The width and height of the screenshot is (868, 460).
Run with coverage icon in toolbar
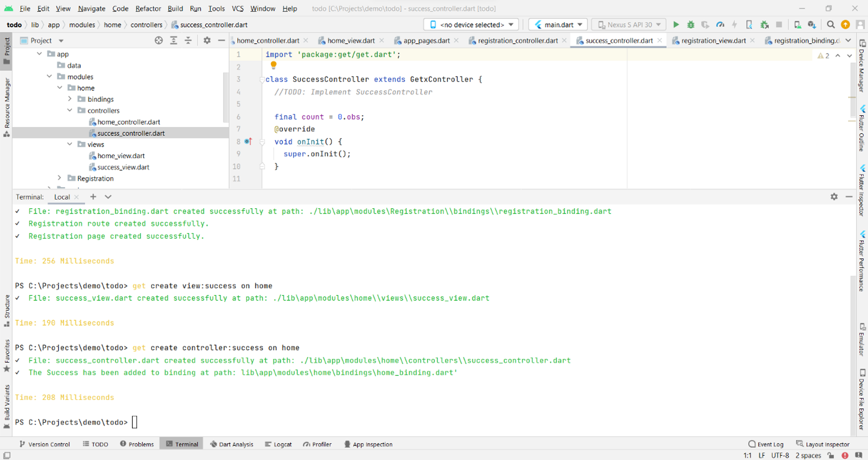click(705, 25)
